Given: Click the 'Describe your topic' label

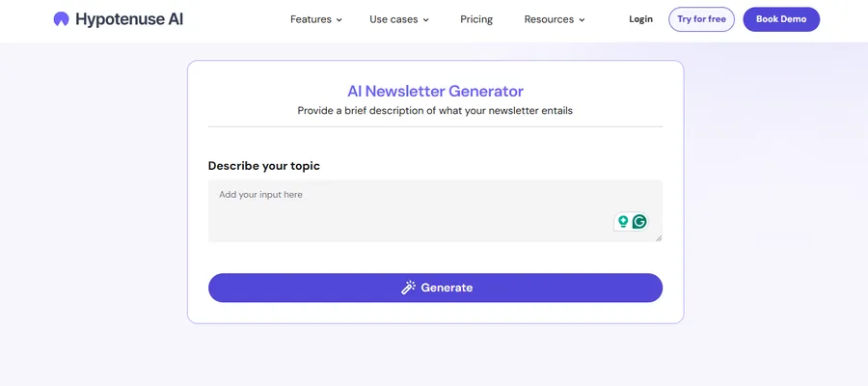Looking at the screenshot, I should click(x=264, y=166).
